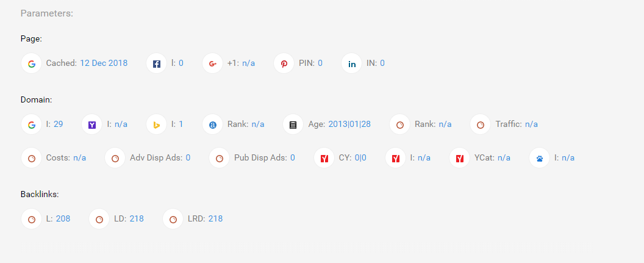Open the domain Age 2013|01|28 link
The width and height of the screenshot is (644, 263).
349,124
